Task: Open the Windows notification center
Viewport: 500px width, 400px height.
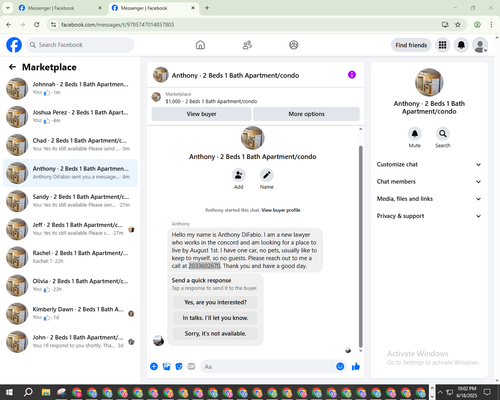Action: coord(487,392)
